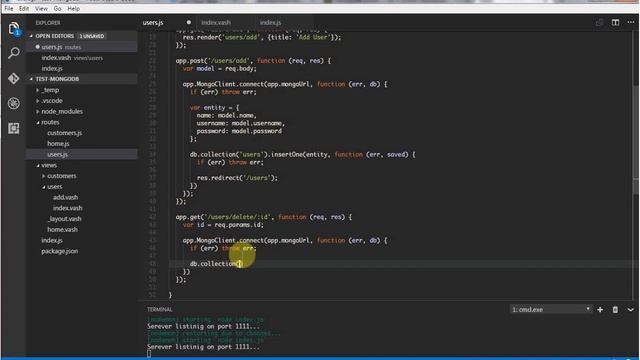Open index.vash in users views folder
The image size is (640, 360).
[x=67, y=208]
